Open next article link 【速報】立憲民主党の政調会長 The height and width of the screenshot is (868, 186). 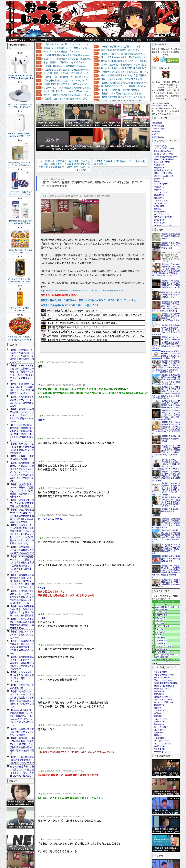[x=120, y=163]
